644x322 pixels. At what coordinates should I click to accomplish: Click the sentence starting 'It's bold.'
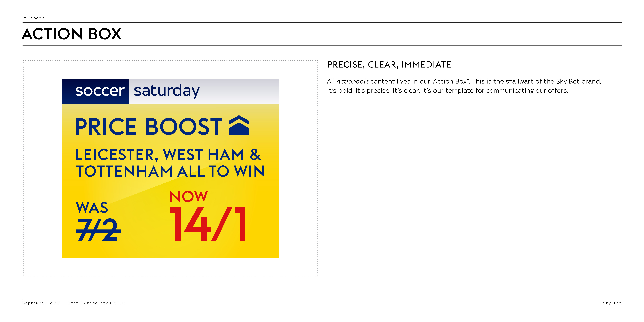click(447, 90)
